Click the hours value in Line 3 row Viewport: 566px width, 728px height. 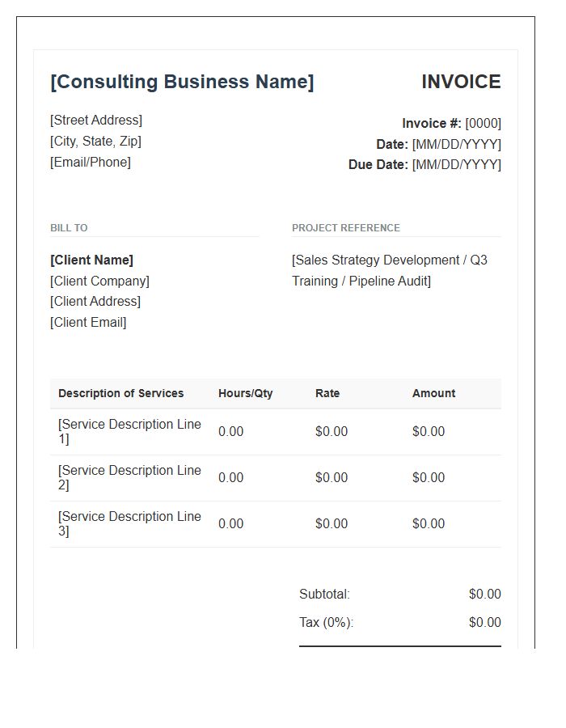coord(231,523)
